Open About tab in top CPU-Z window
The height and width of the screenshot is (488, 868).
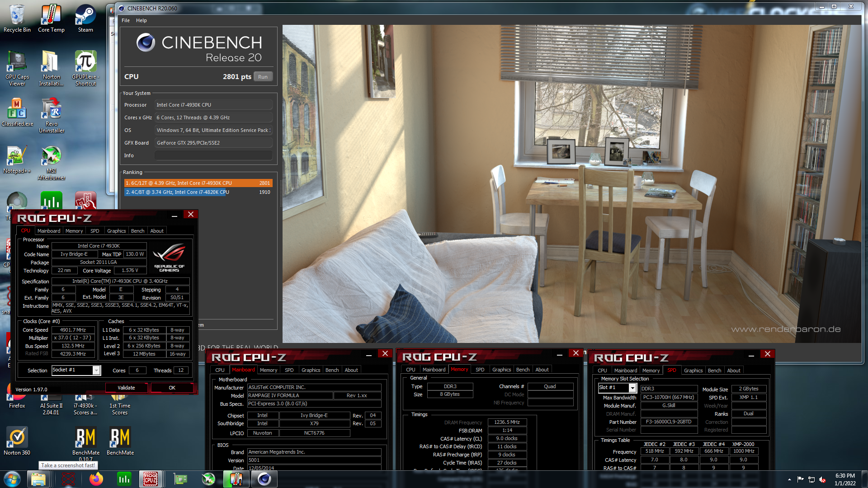click(157, 231)
